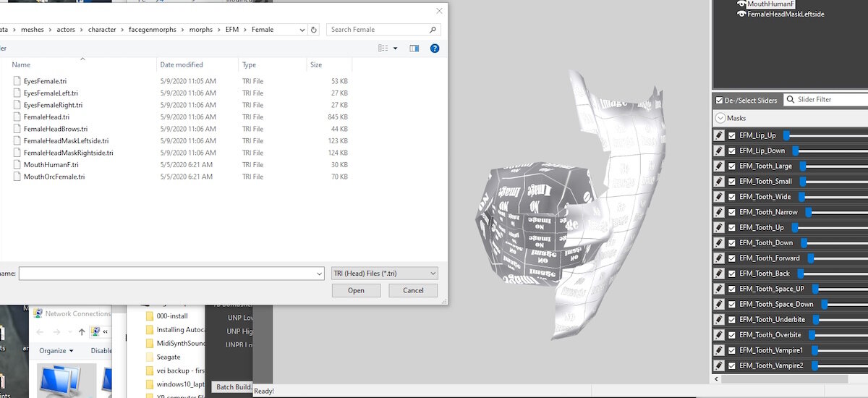868x398 pixels.
Task: Uncheck the EFM_Tooth_Vampire2 slider checkbox
Action: coord(732,365)
